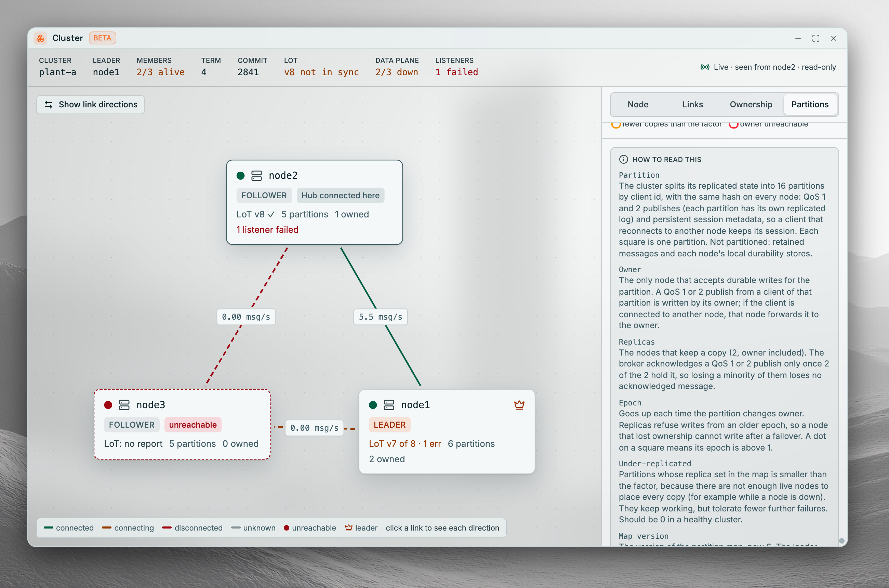Click 'LoT: no report' on node3
889x588 pixels.
[133, 444]
